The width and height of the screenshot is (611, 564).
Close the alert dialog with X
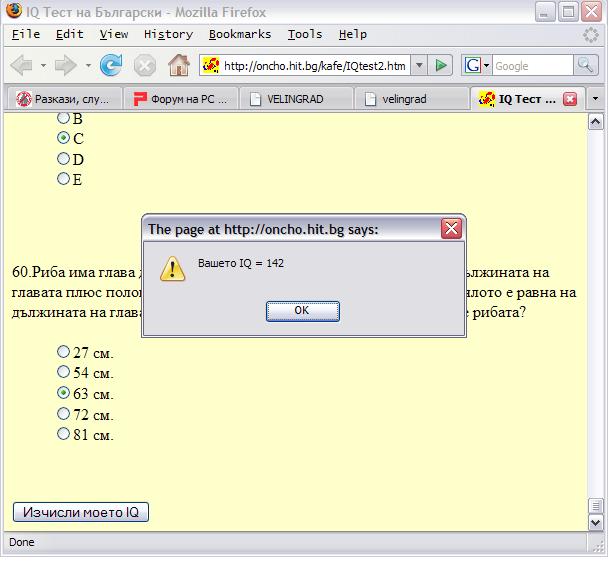tap(451, 228)
